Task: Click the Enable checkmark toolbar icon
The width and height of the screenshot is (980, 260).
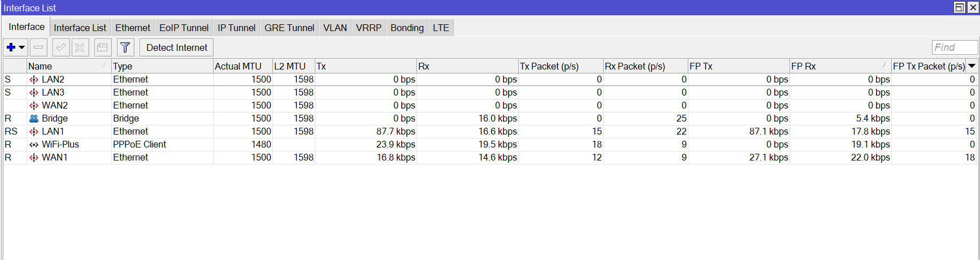Action: point(61,47)
